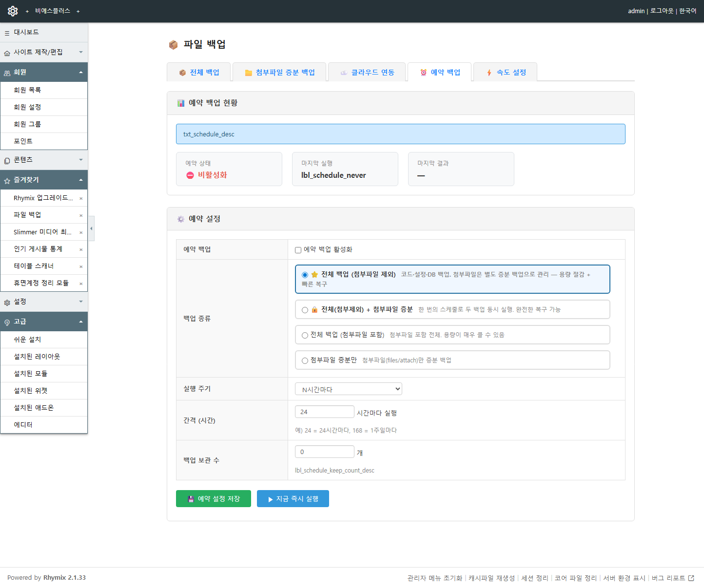The width and height of the screenshot is (704, 588).
Task: Remove Slimmer 미디어 favorite entry
Action: (x=81, y=232)
